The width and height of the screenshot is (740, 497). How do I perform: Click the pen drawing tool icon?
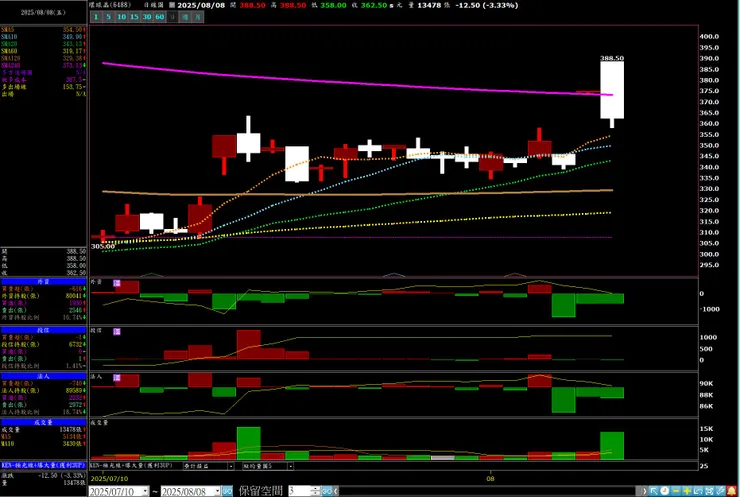(720, 491)
